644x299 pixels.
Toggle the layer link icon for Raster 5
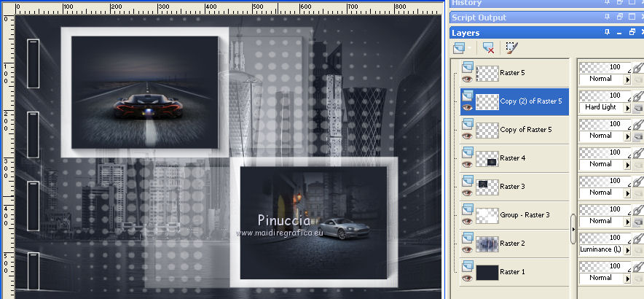pyautogui.click(x=638, y=67)
